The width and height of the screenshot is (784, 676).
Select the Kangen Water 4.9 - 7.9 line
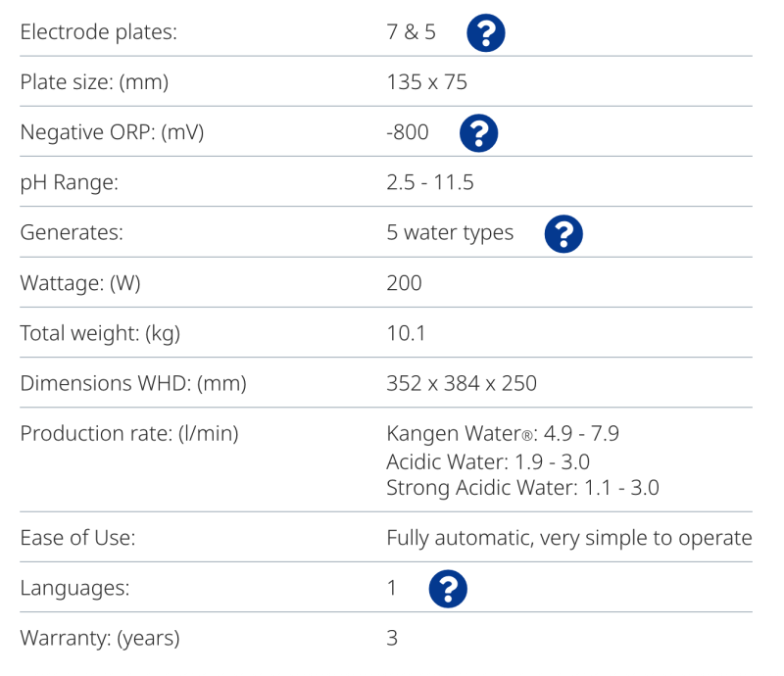pos(503,433)
